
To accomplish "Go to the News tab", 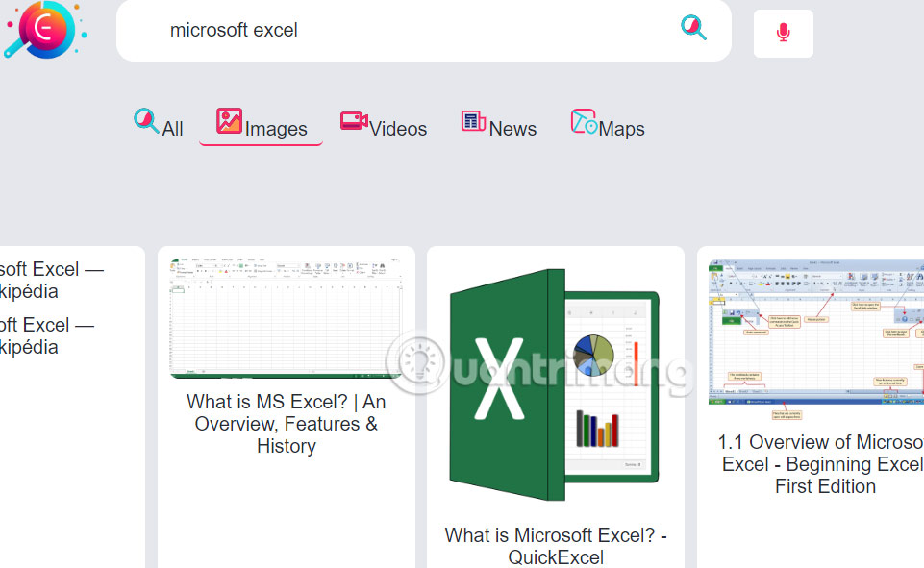I will [x=498, y=124].
